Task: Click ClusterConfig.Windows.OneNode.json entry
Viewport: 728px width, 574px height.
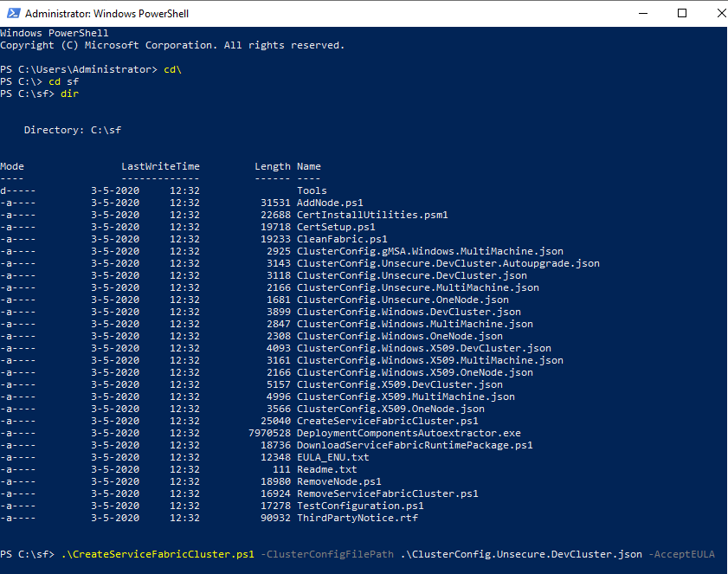Action: 400,336
